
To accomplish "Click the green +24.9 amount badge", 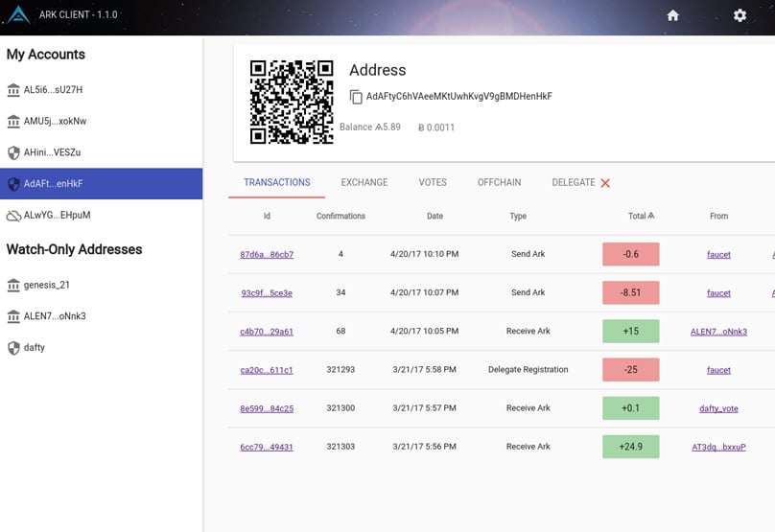I will pyautogui.click(x=631, y=447).
